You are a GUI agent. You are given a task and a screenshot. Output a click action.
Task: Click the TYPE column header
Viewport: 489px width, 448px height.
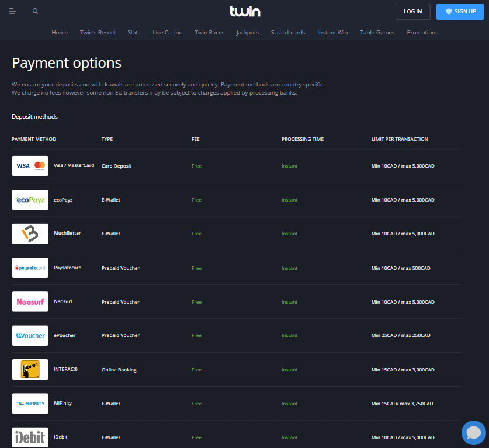[x=107, y=139]
